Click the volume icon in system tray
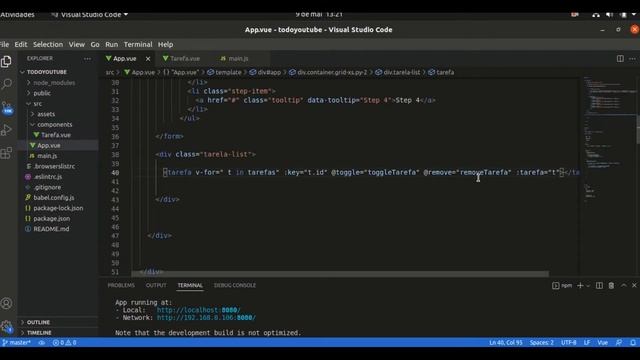The width and height of the screenshot is (640, 360). (x=609, y=15)
